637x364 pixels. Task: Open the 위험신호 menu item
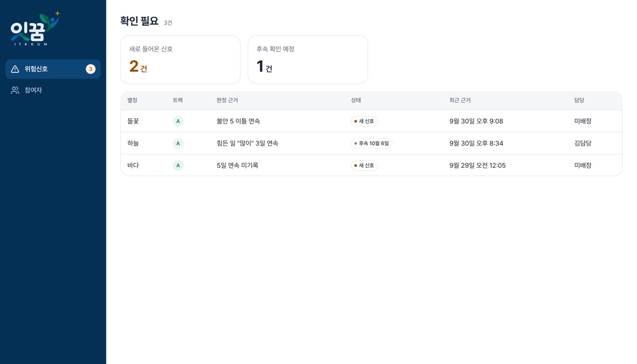pos(53,69)
